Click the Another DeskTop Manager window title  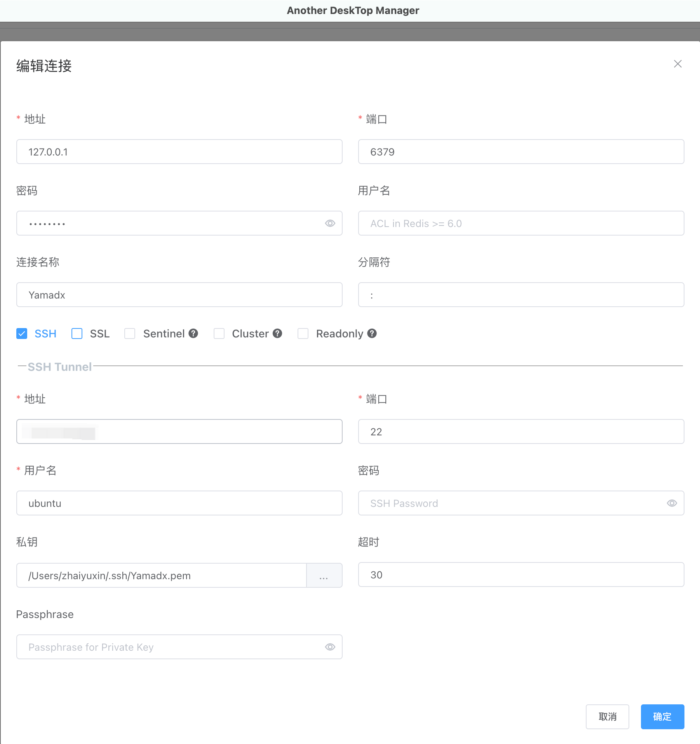(x=353, y=10)
